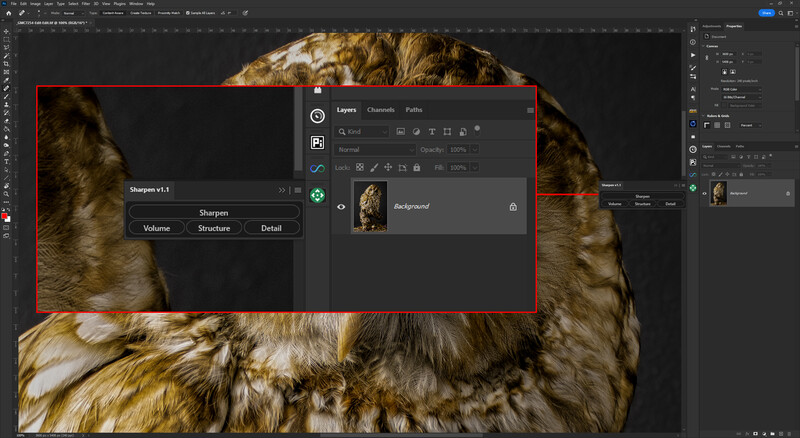Click the infinity plugin icon in enlarged inset
This screenshot has width=800, height=438.
tap(317, 168)
